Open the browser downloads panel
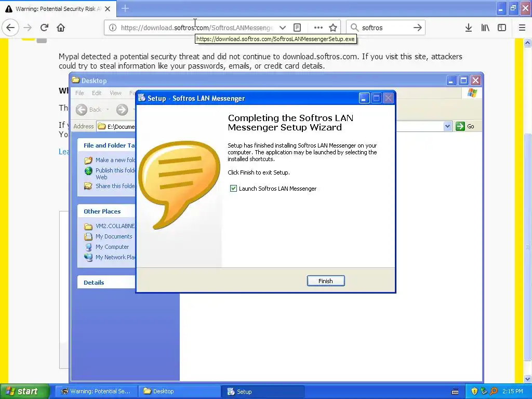532x399 pixels. click(469, 28)
